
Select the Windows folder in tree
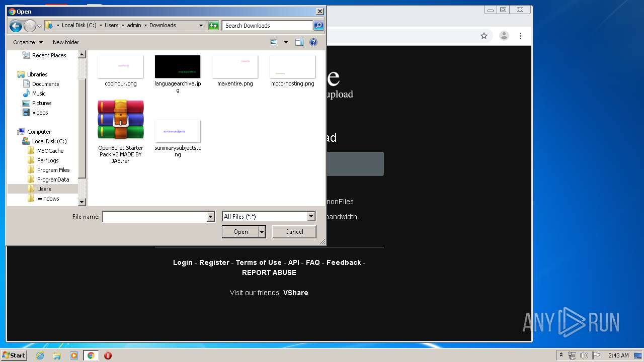[43, 199]
